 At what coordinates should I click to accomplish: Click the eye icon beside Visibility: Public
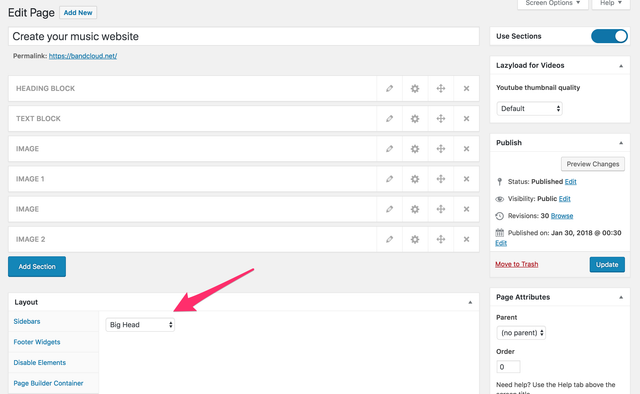(499, 199)
